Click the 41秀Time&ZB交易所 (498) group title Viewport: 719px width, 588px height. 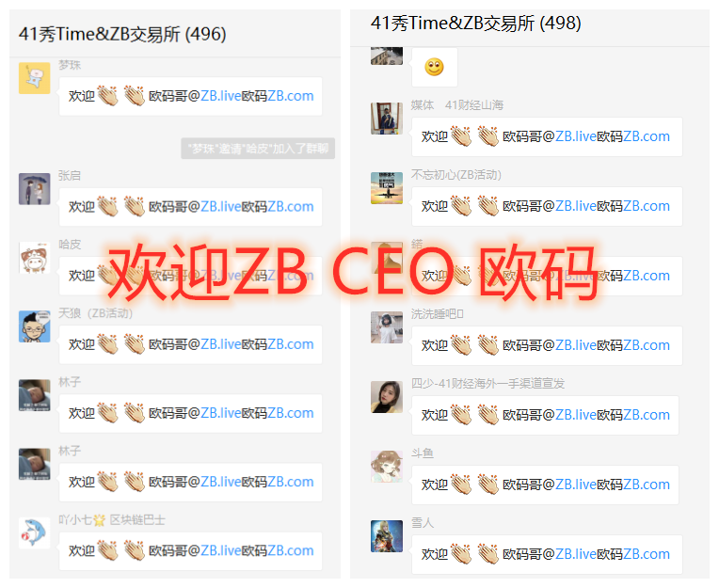tap(476, 23)
